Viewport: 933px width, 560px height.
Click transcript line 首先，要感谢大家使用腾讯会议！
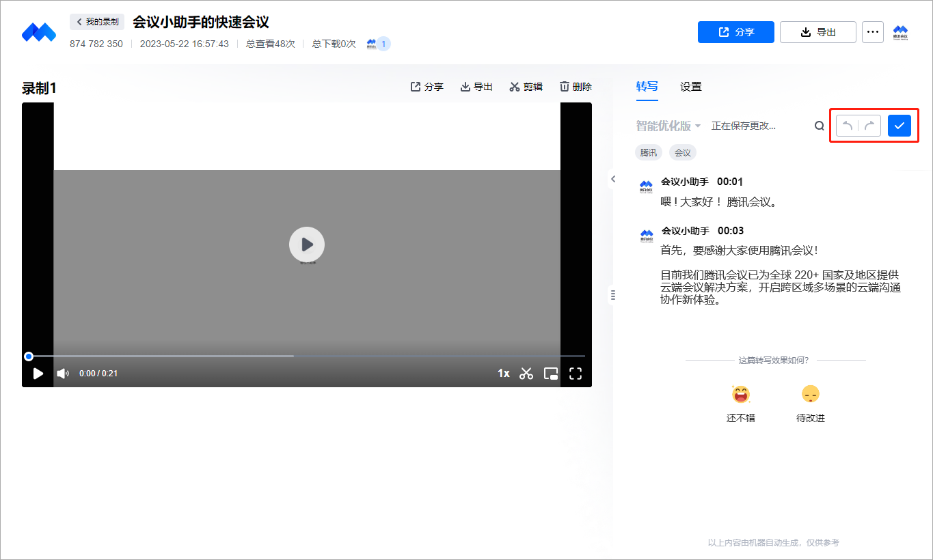point(740,251)
